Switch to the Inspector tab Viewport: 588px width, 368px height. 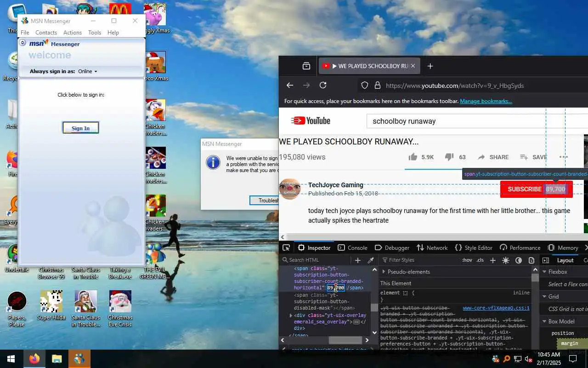point(314,247)
